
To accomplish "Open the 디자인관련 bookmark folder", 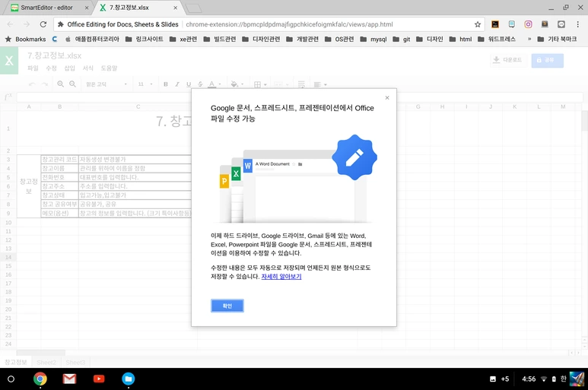I will pyautogui.click(x=261, y=39).
